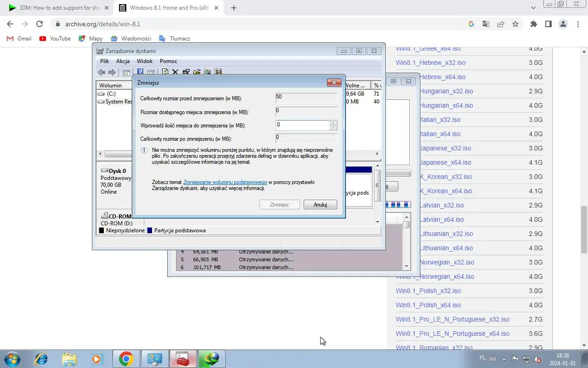
Task: Open the Wiadomości bookmark
Action: pos(131,39)
